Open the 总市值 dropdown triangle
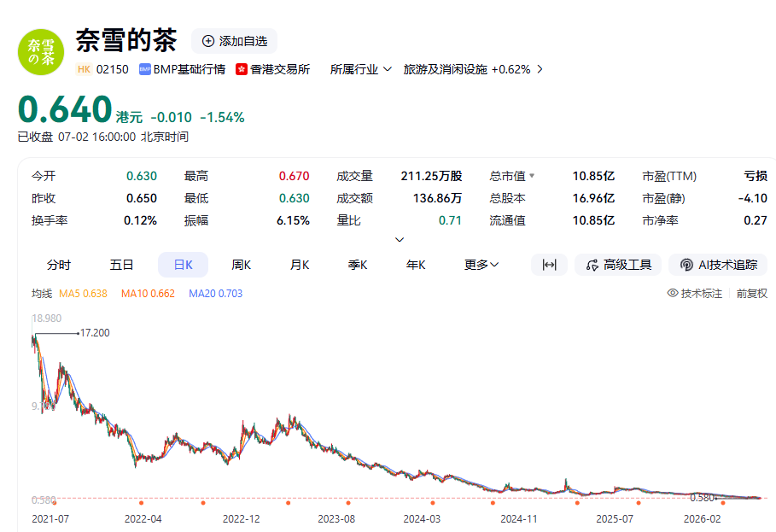Image resolution: width=776 pixels, height=532 pixels. [532, 176]
